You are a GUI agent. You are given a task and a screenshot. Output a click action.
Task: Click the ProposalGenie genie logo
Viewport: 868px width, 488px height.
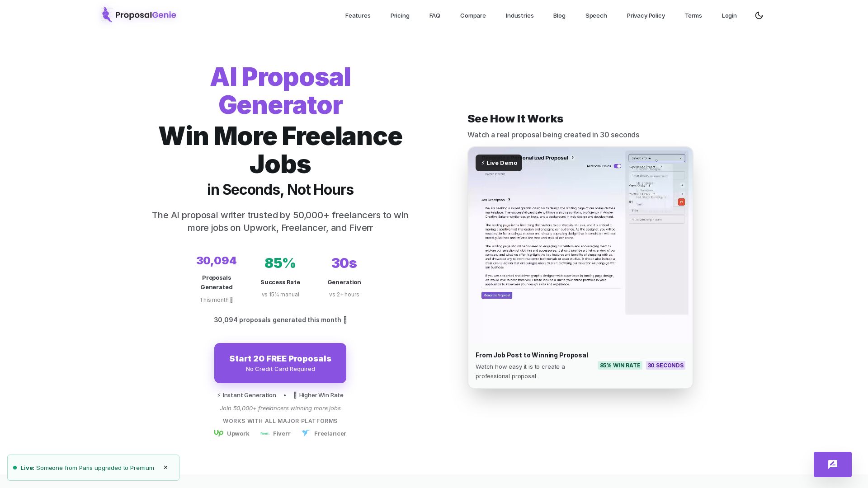pos(106,14)
